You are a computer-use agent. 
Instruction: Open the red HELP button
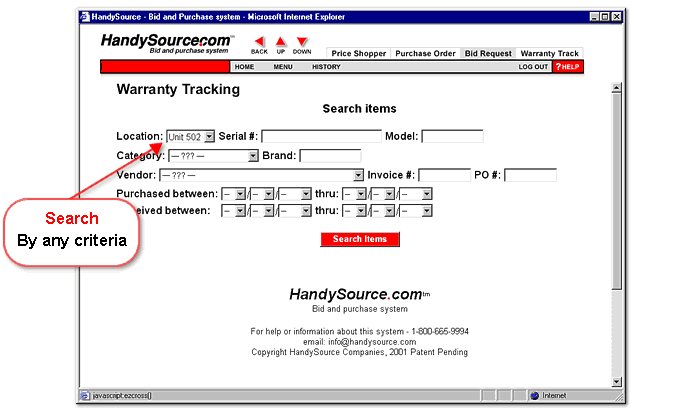tap(567, 67)
